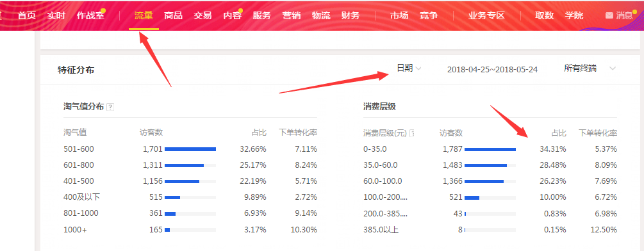Expand the 日期 dropdown
The height and width of the screenshot is (251, 644).
pyautogui.click(x=409, y=69)
